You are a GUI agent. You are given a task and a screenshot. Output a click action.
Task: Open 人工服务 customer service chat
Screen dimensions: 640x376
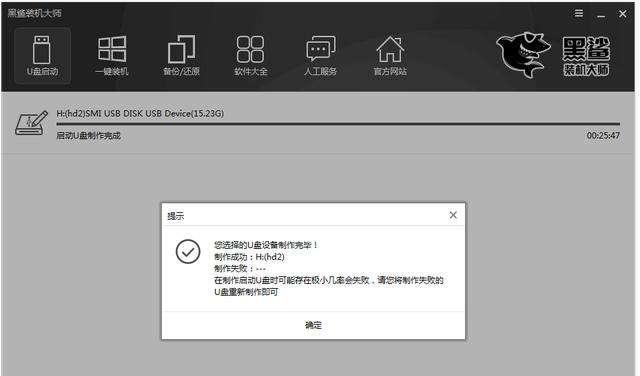(x=320, y=56)
